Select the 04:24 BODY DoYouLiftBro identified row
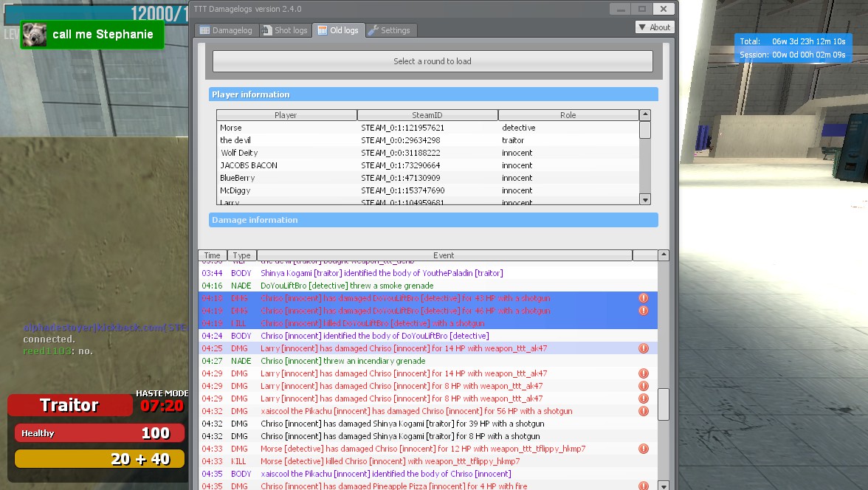 (428, 336)
